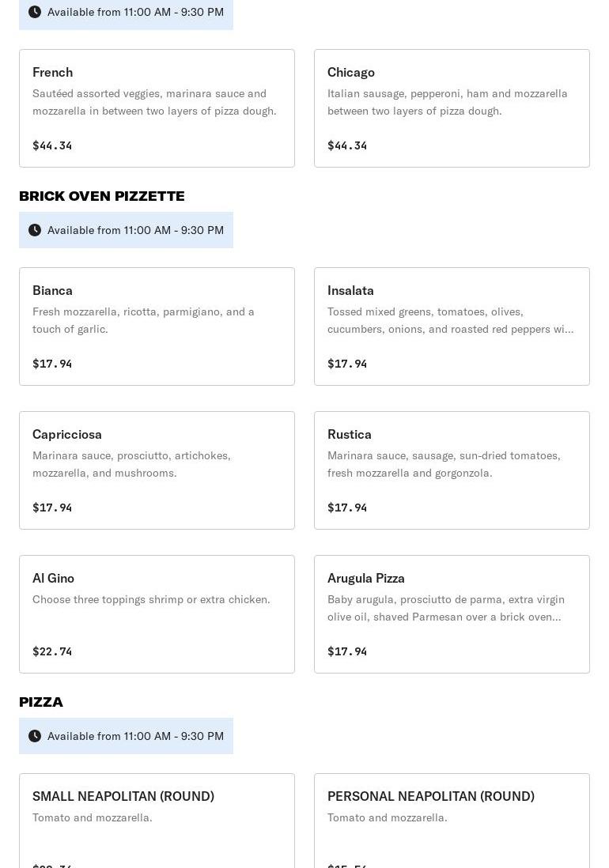Click the clock icon in the topmost availability banner
Image resolution: width=609 pixels, height=868 pixels.
35,12
